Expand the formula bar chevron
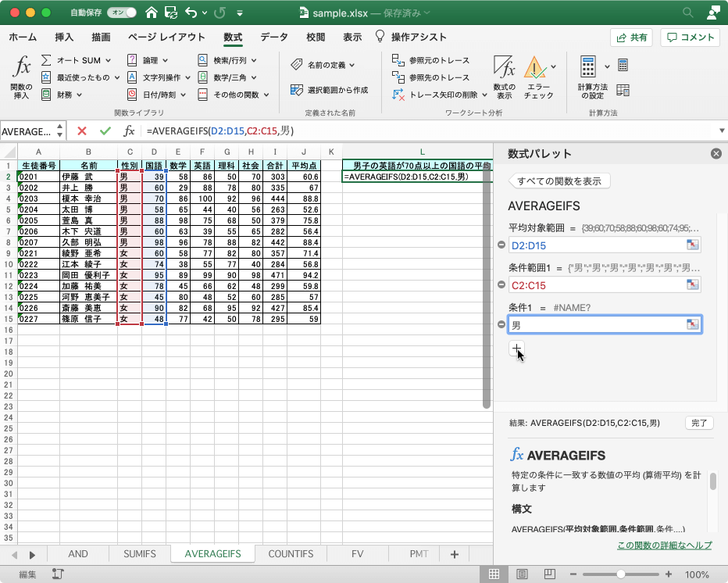The image size is (728, 583). point(722,131)
